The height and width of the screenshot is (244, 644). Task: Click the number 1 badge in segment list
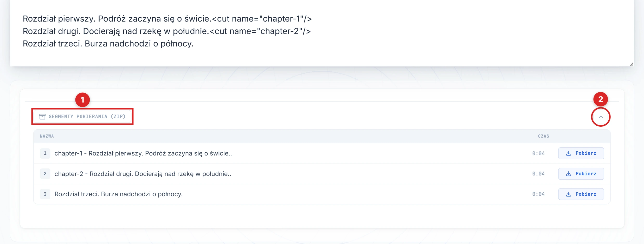[x=45, y=153]
